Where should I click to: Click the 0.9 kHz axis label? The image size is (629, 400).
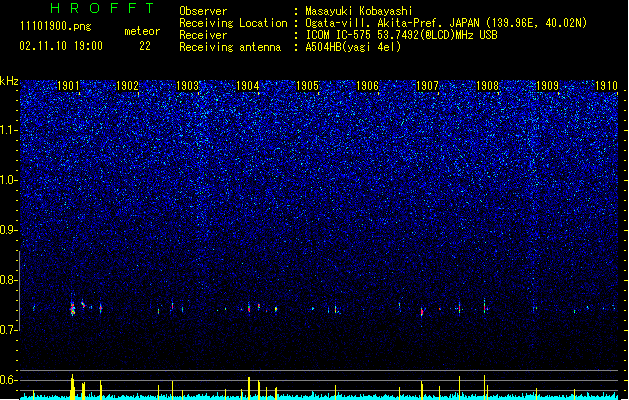(x=9, y=229)
